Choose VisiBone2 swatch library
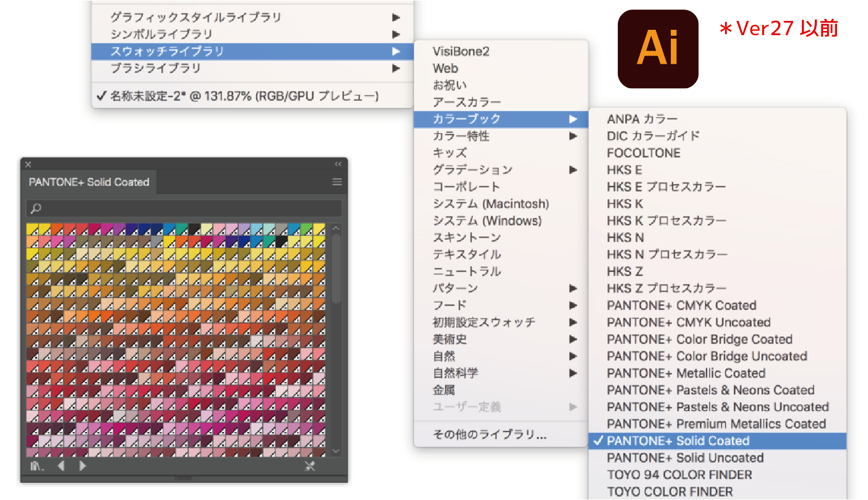Image resolution: width=868 pixels, height=500 pixels. 501,51
